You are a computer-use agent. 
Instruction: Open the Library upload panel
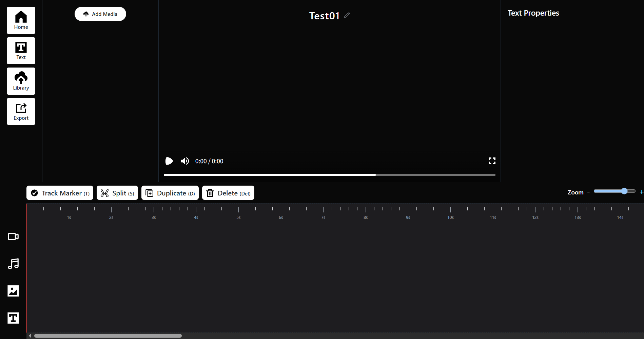tap(21, 81)
